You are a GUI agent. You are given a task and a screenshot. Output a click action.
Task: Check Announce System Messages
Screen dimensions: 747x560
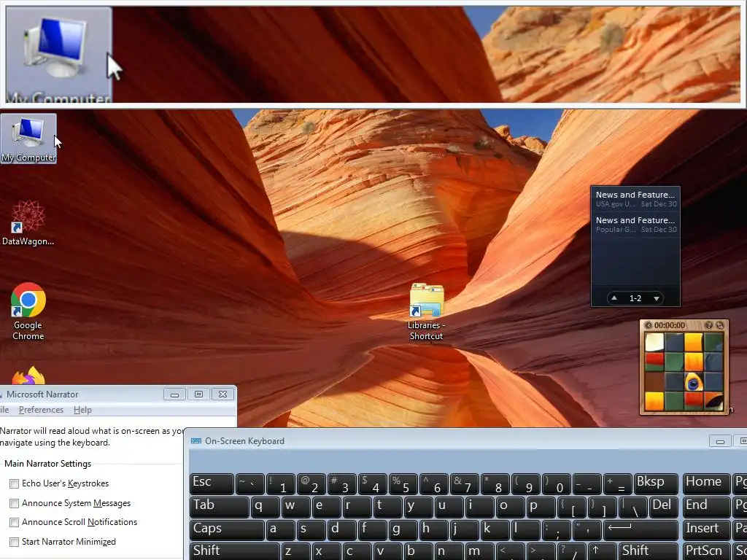[15, 503]
